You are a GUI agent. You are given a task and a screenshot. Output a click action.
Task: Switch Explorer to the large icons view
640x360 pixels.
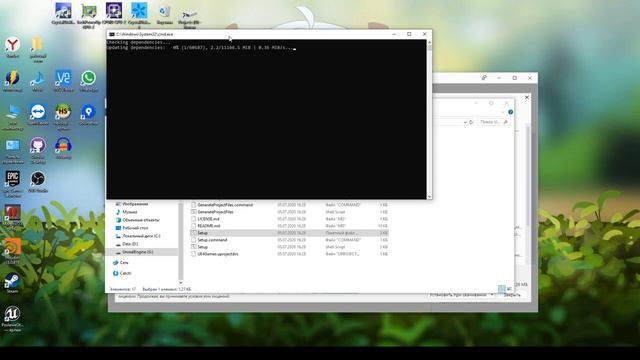(509, 289)
